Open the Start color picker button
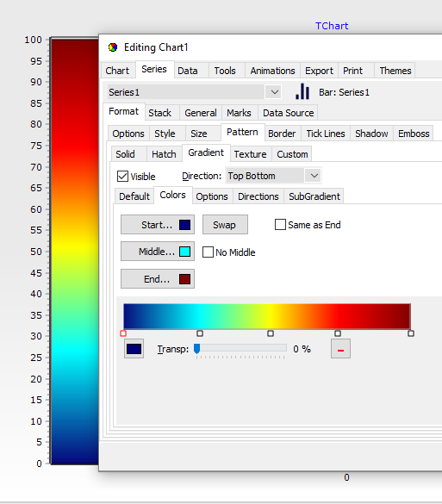Image resolution: width=442 pixels, height=504 pixels. (158, 225)
